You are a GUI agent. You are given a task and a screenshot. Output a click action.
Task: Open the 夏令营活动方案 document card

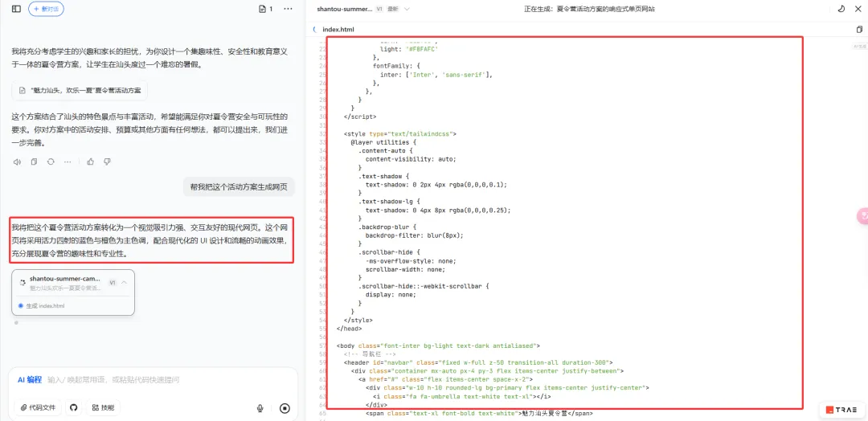[80, 90]
